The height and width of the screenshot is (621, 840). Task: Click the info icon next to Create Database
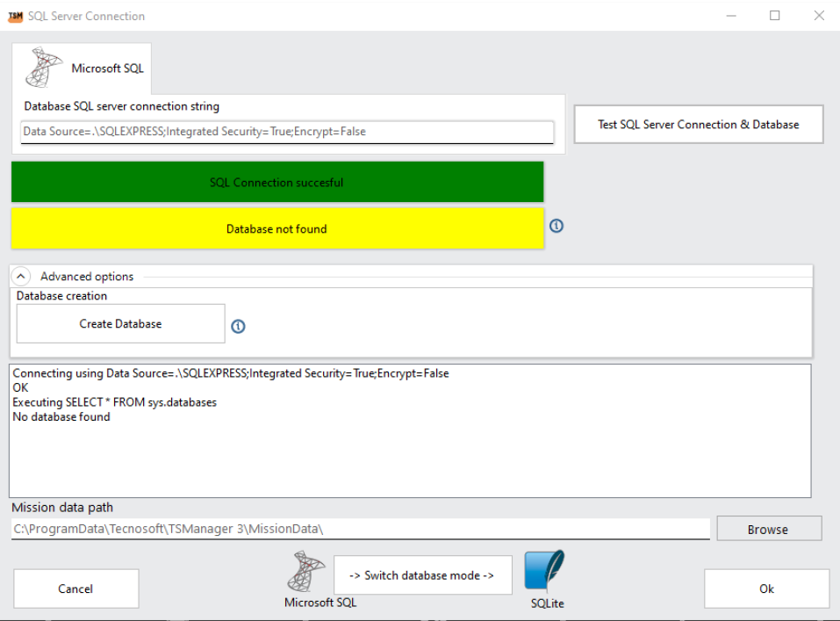click(238, 326)
